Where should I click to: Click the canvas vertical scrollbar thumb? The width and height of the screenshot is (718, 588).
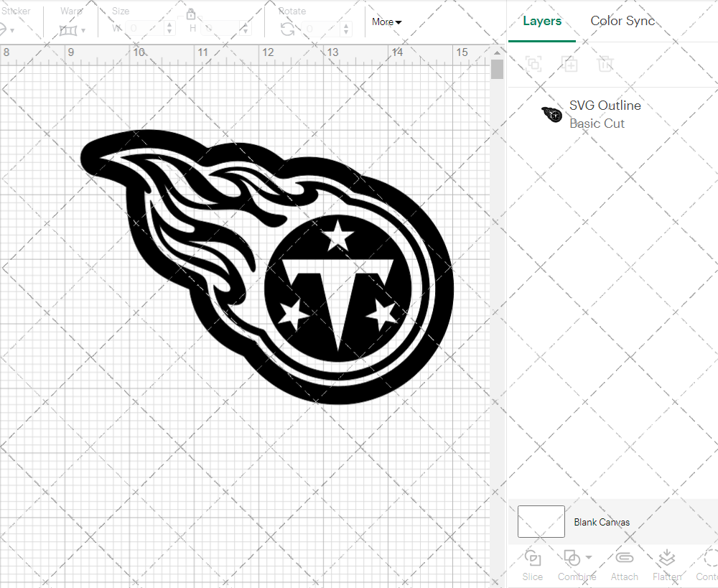click(x=497, y=70)
